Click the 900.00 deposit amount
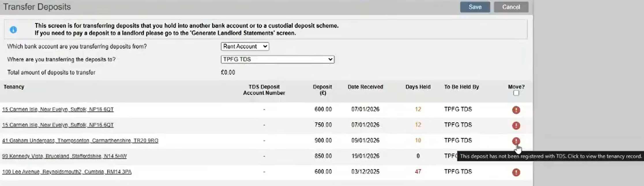The image size is (644, 186). coord(323,140)
